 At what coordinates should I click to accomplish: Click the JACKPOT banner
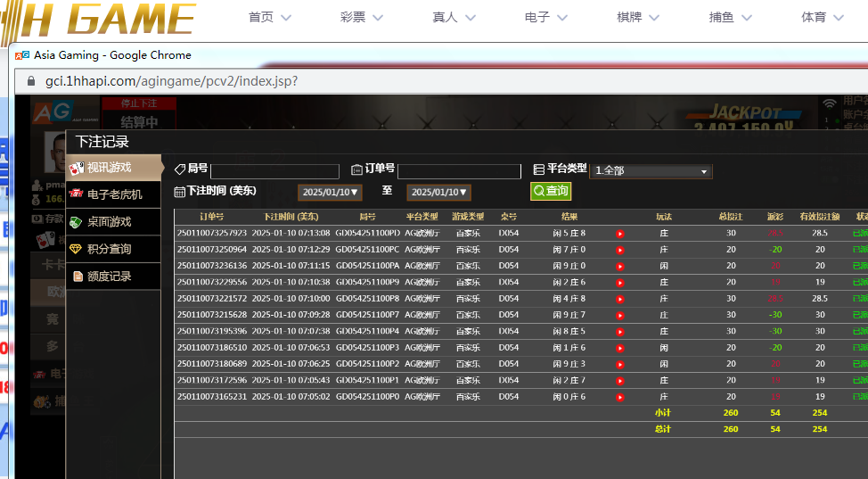coord(744,114)
